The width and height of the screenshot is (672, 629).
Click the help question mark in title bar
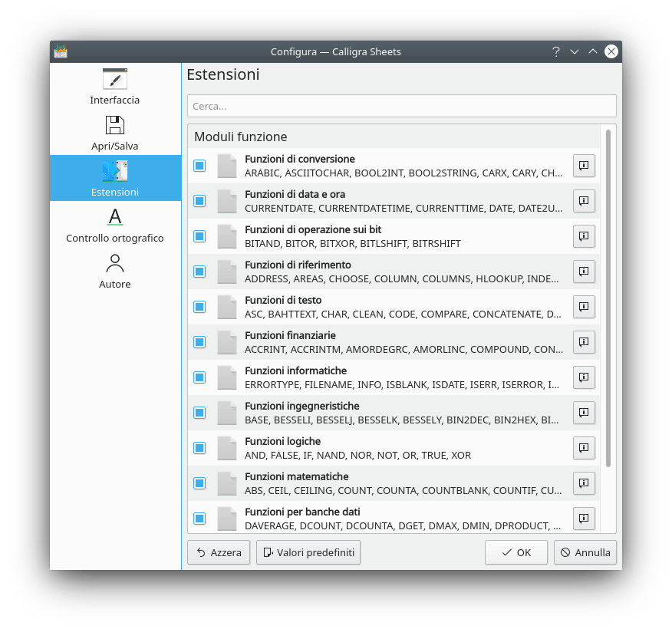[556, 52]
